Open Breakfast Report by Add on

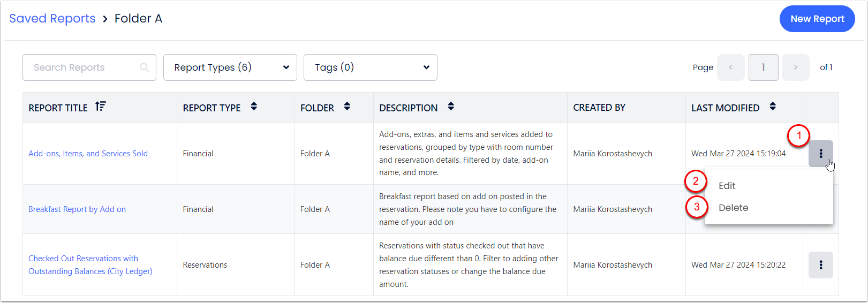point(77,209)
